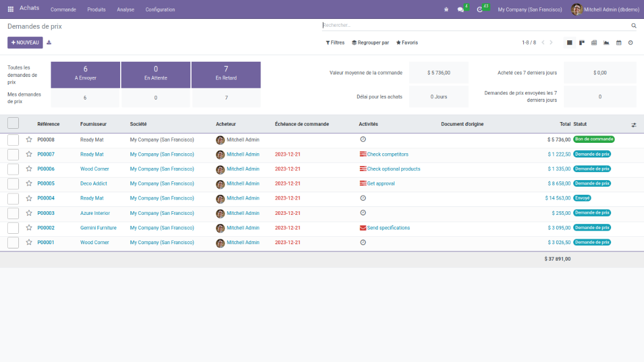Click the NOUVEAU button
This screenshot has height=362, width=644.
(x=25, y=43)
